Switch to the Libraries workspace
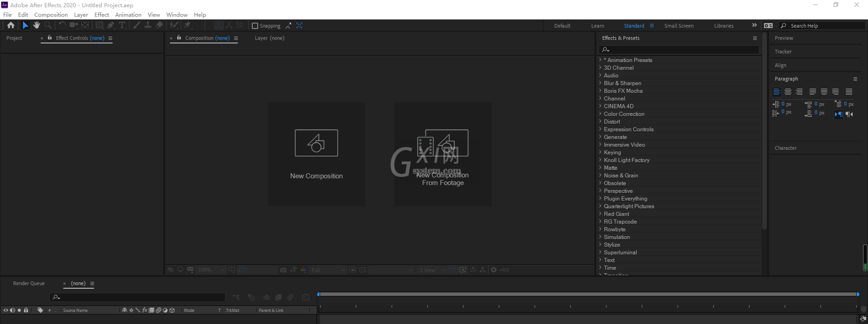This screenshot has width=868, height=324. pyautogui.click(x=724, y=26)
